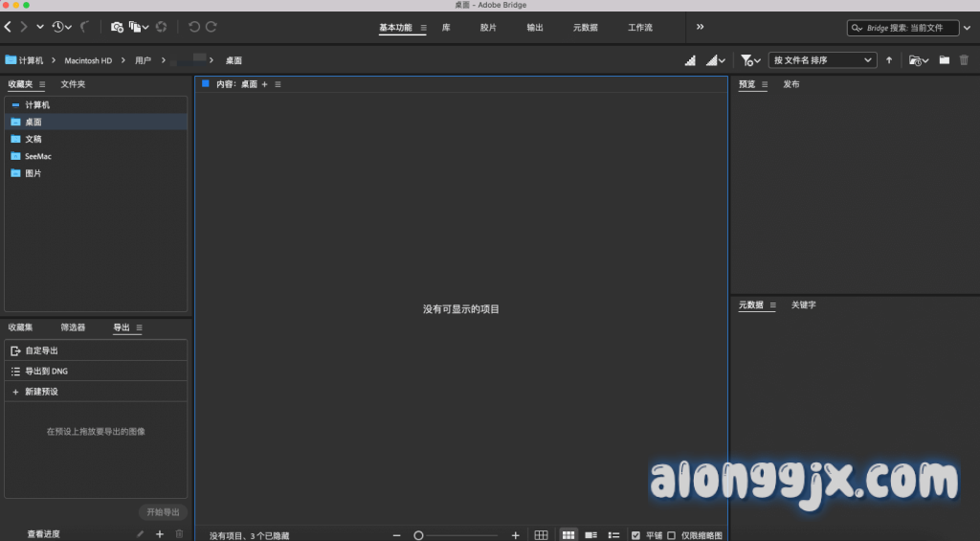Click the 自定导出 export option
980x541 pixels.
42,350
